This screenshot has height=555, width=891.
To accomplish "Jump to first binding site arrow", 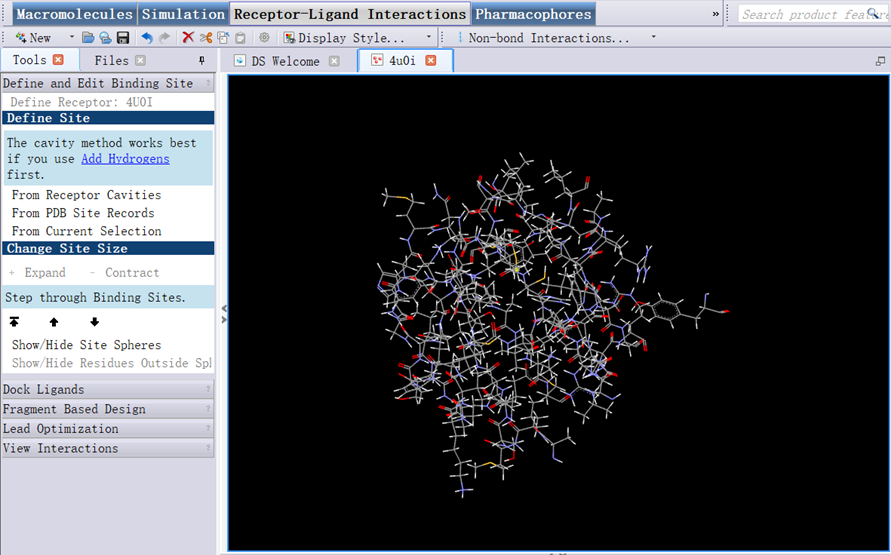I will pos(14,322).
